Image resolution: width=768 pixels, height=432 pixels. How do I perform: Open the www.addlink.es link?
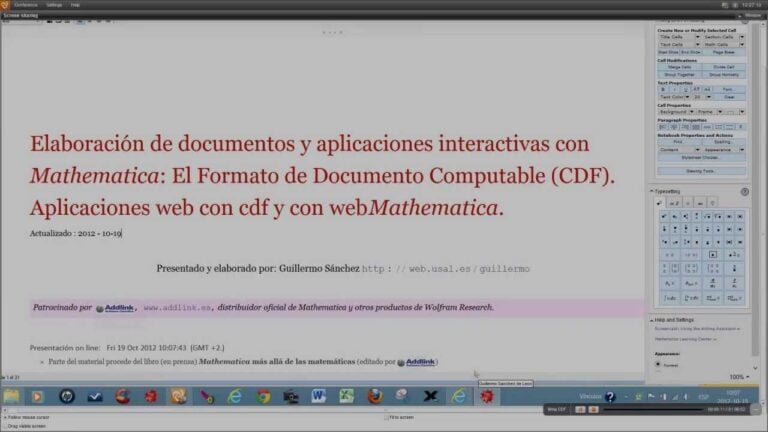pyautogui.click(x=178, y=308)
